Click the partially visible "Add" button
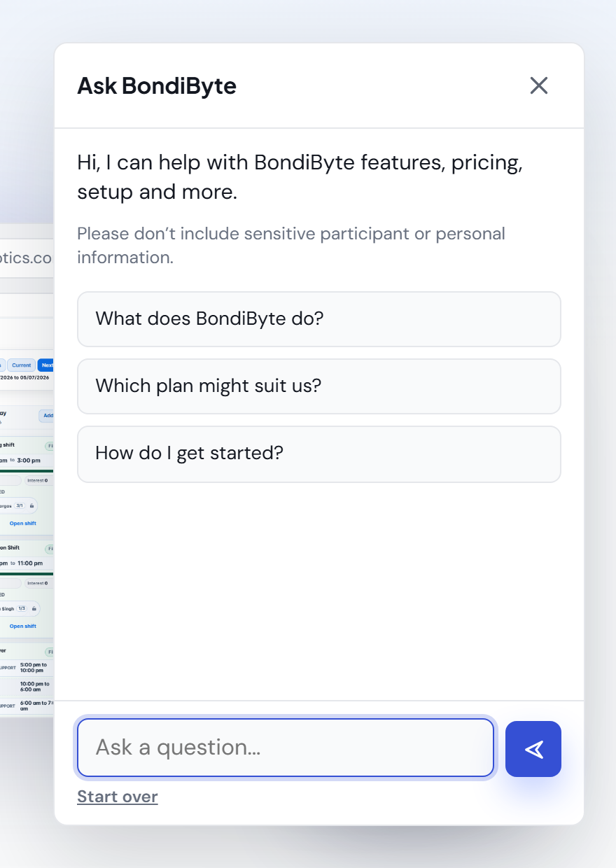616x868 pixels. [x=47, y=416]
